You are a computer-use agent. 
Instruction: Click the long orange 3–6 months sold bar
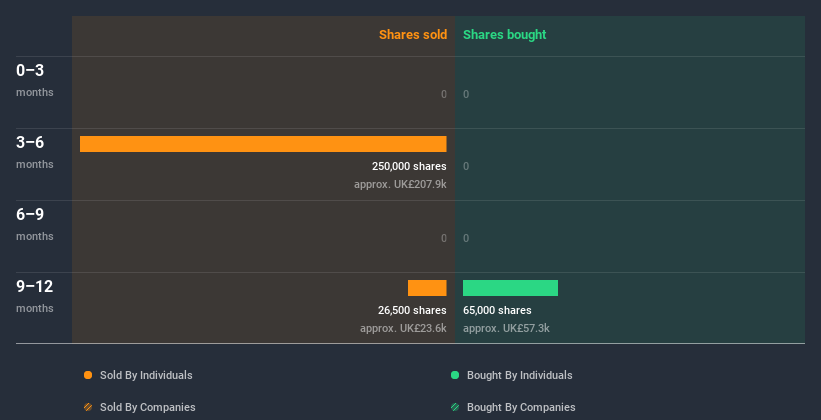(x=263, y=144)
